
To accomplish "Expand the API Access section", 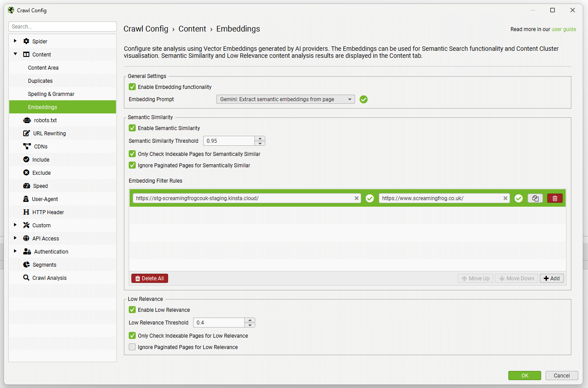I will click(16, 238).
